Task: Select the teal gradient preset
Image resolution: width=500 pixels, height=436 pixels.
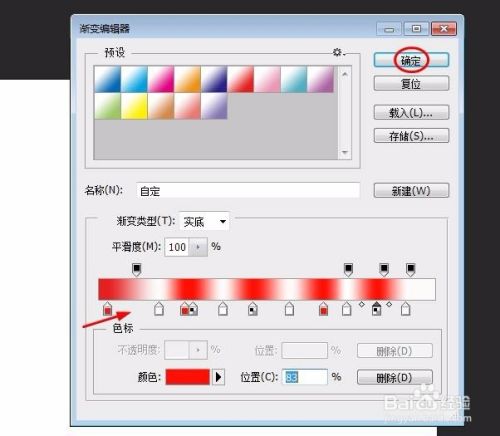Action: pyautogui.click(x=294, y=79)
